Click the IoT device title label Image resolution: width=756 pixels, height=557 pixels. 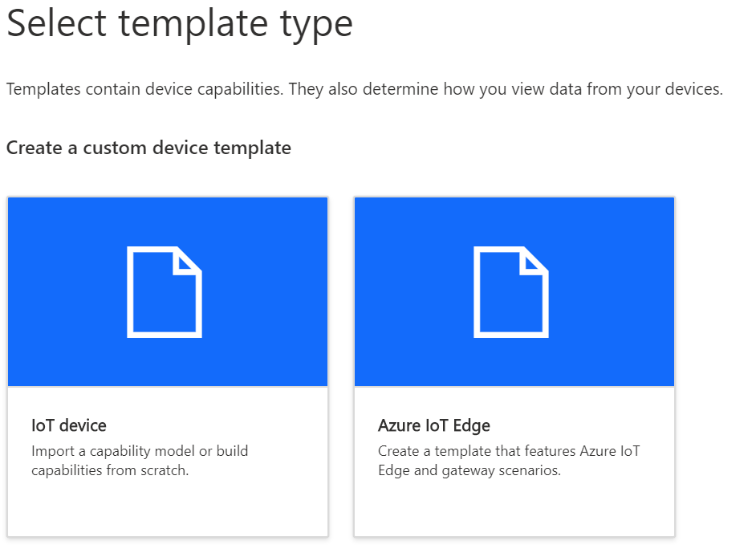(69, 425)
